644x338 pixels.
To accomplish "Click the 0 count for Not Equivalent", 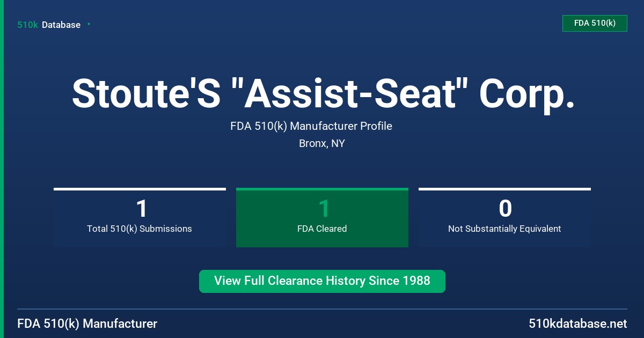I will click(505, 209).
